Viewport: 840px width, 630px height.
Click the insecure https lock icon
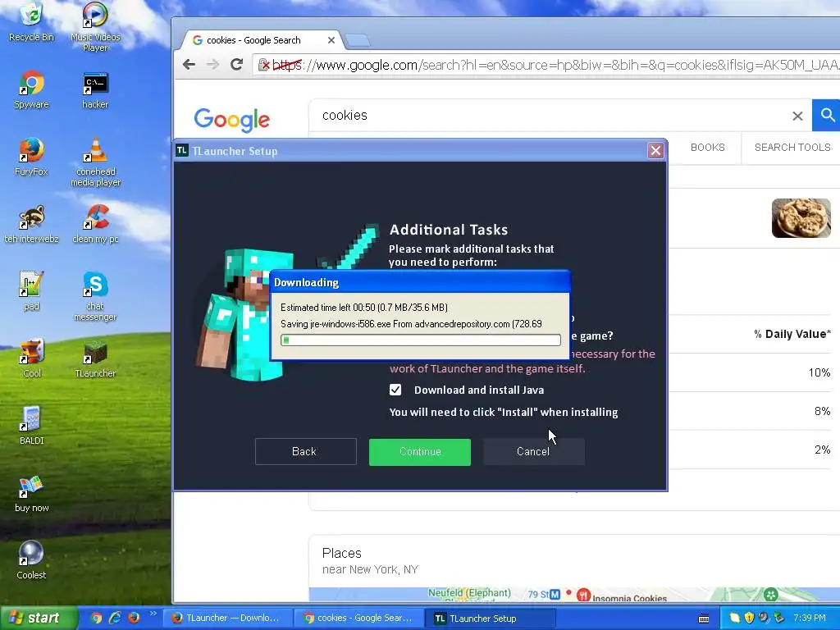tap(263, 66)
